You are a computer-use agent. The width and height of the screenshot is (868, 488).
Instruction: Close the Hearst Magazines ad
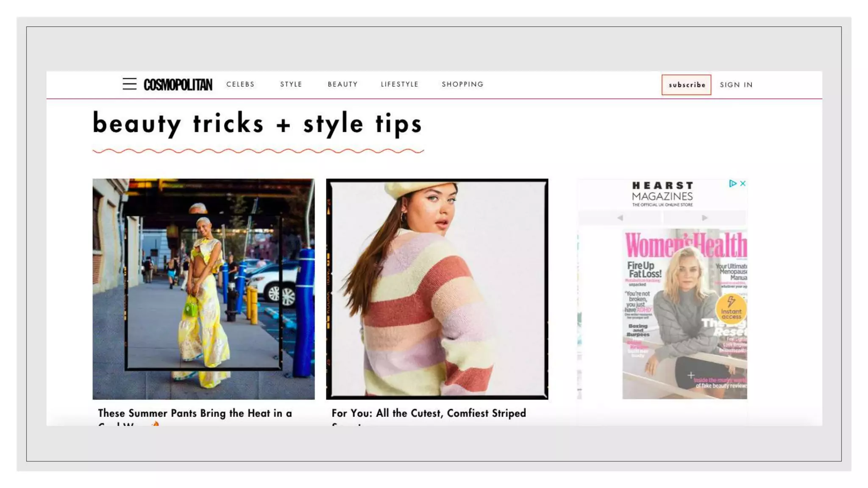click(x=743, y=183)
